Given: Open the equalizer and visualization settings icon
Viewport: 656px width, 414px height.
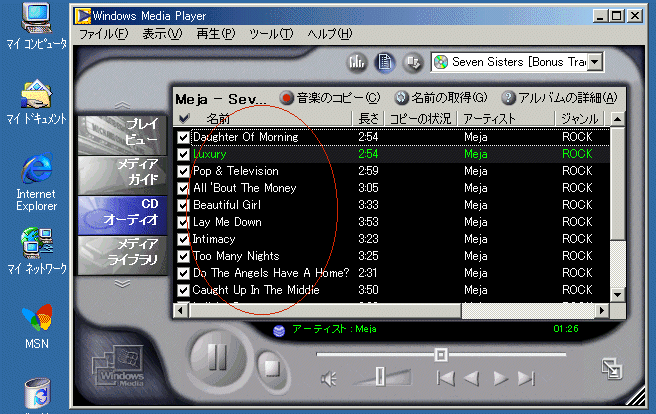Looking at the screenshot, I should 357,63.
